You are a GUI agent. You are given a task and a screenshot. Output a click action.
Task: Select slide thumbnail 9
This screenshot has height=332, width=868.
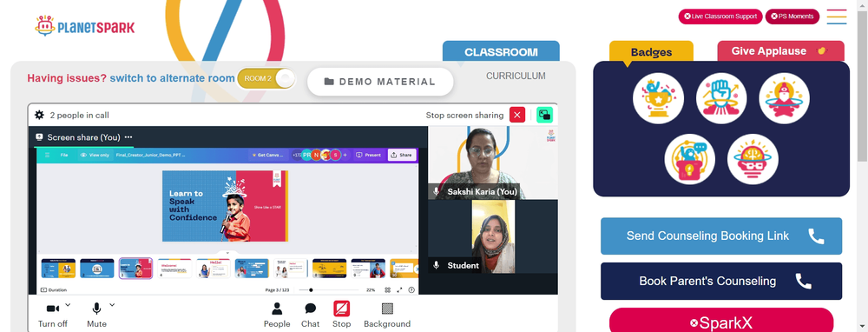(368, 269)
